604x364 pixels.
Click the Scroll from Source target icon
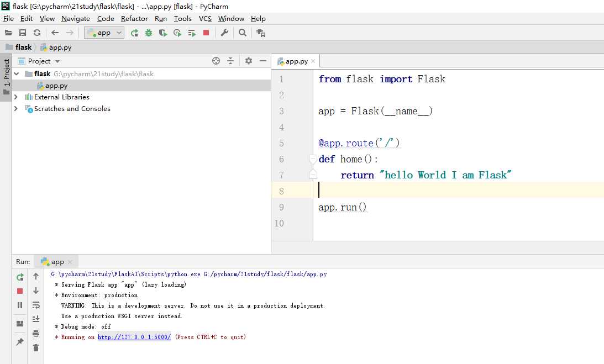click(216, 61)
